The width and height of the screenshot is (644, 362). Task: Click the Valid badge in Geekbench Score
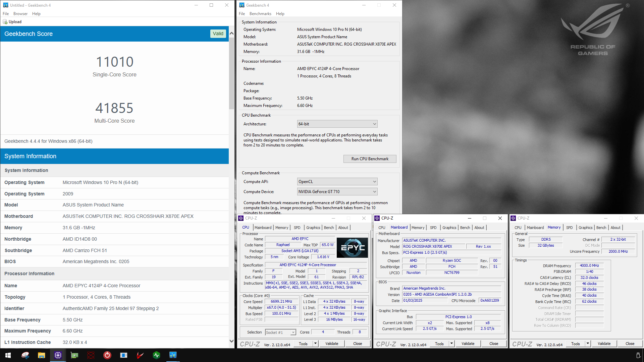coord(218,34)
